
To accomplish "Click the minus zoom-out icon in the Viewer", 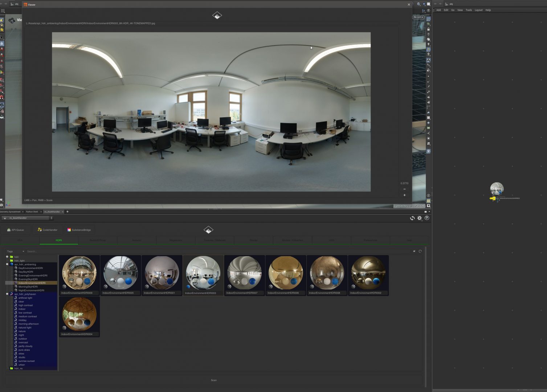I will click(x=404, y=189).
